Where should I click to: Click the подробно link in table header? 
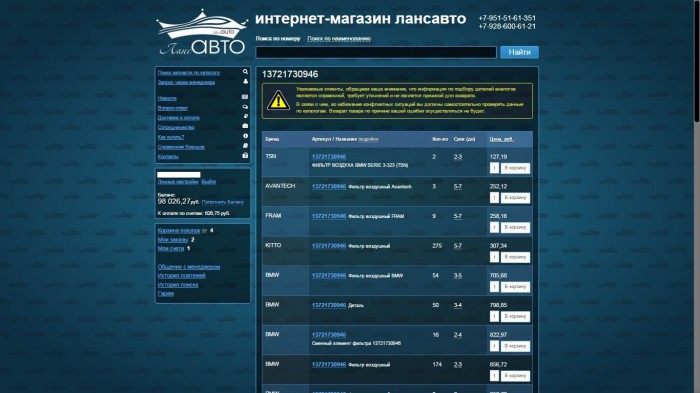(x=368, y=139)
